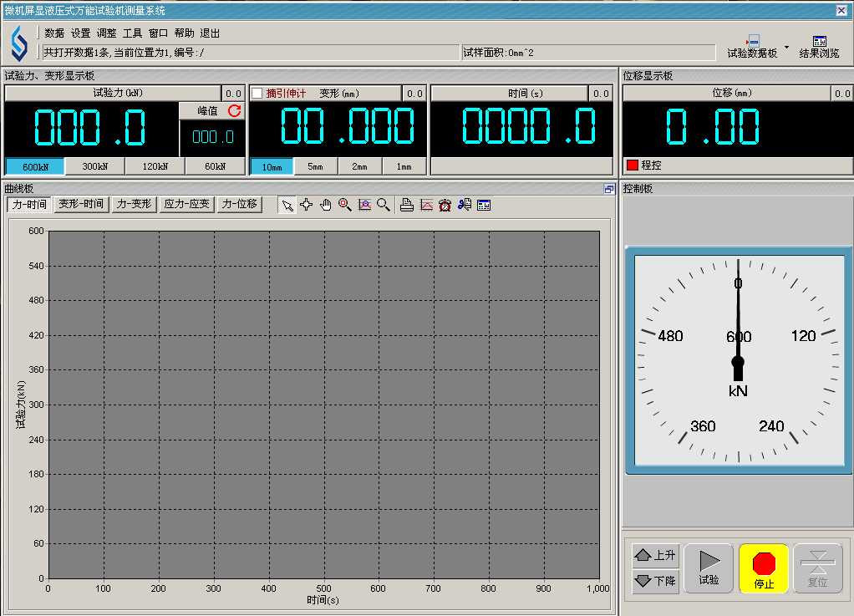Toggle the red 程控 indicator
The image size is (854, 616).
(633, 165)
